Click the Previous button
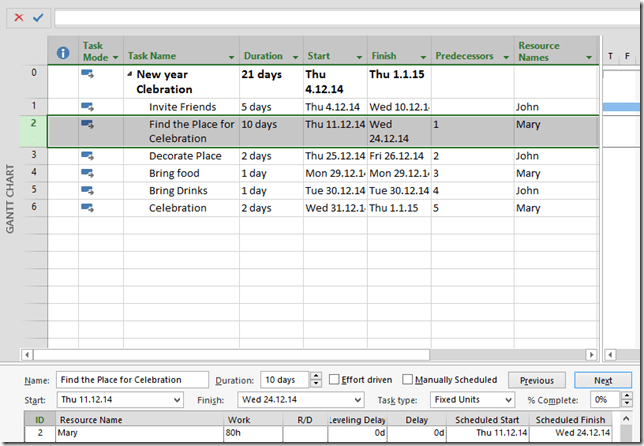Viewport: 644px width, 446px height. [x=536, y=380]
